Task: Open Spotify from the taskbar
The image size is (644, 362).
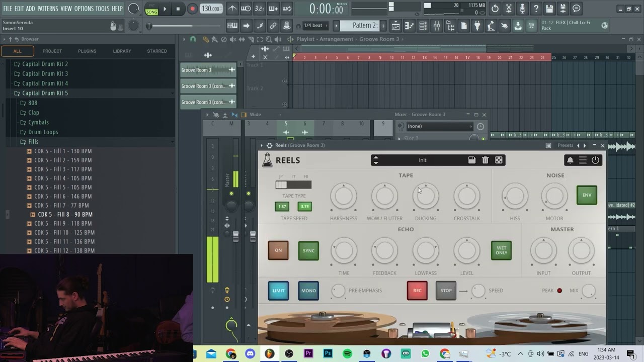Action: point(347,354)
